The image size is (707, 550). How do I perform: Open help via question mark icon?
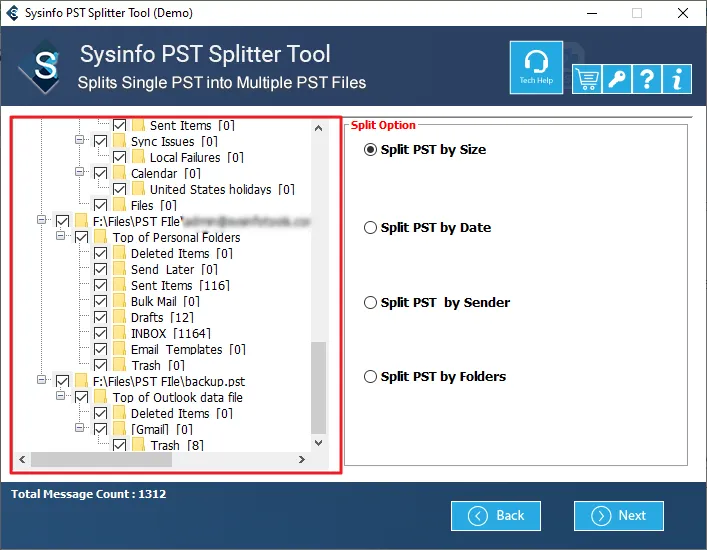coord(647,79)
